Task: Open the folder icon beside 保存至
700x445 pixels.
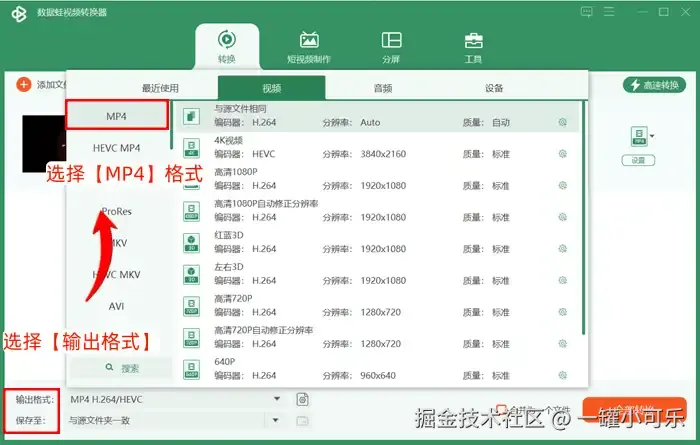Action: coord(302,420)
